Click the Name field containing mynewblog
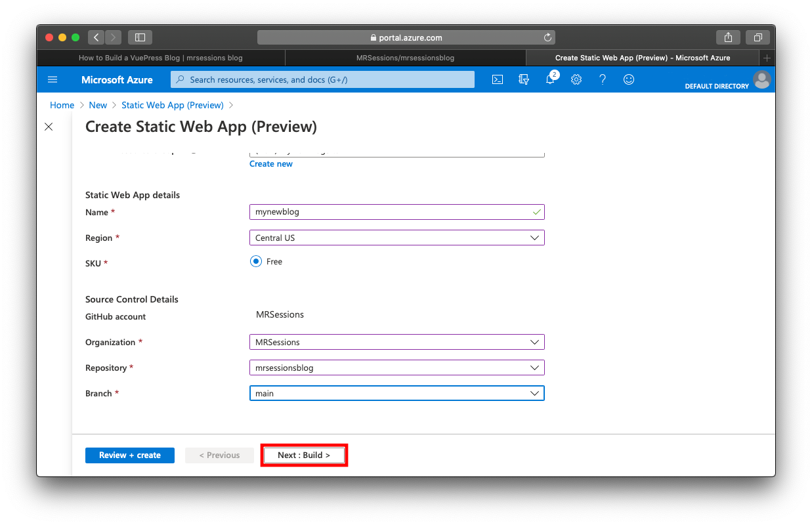The image size is (812, 525). [397, 212]
